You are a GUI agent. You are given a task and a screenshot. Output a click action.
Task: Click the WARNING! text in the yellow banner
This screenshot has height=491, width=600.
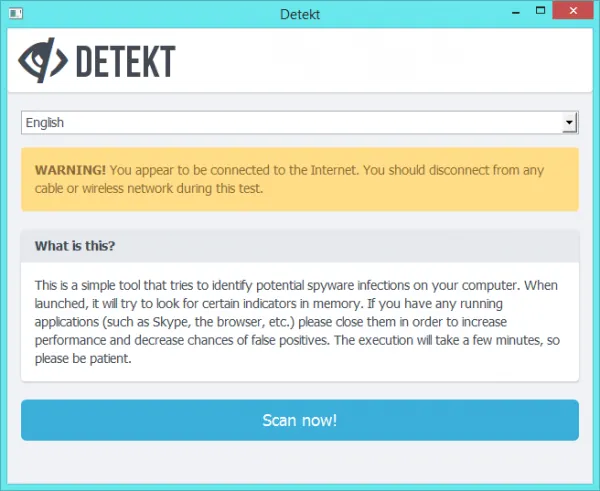70,170
